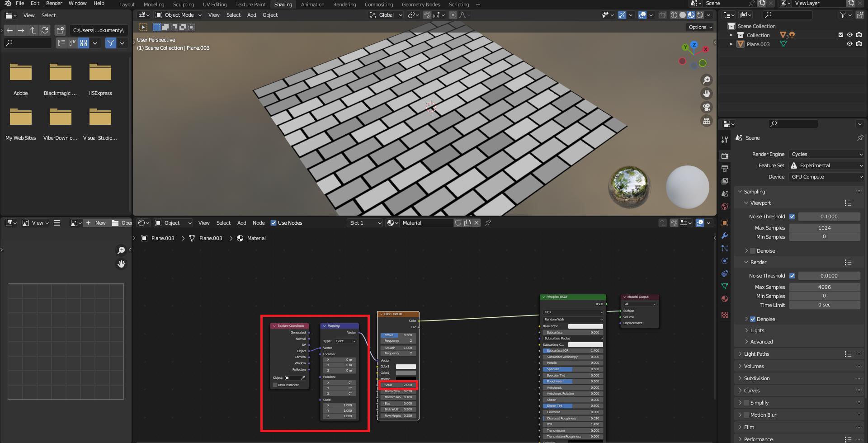Screen dimensions: 868x443
Task: Switch to orthographic grid view icon
Action: [706, 121]
